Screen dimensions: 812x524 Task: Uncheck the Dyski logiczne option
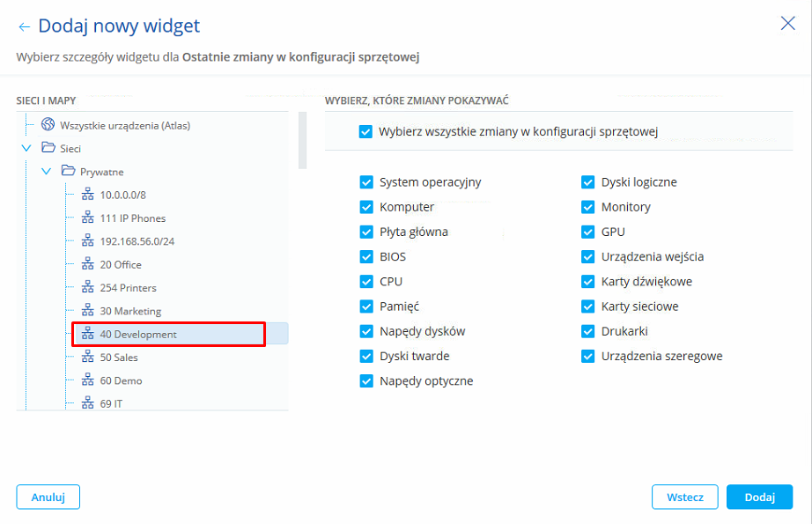588,182
